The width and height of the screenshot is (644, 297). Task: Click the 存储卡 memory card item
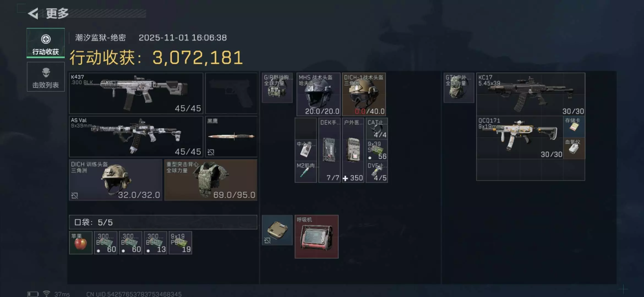pos(574,127)
